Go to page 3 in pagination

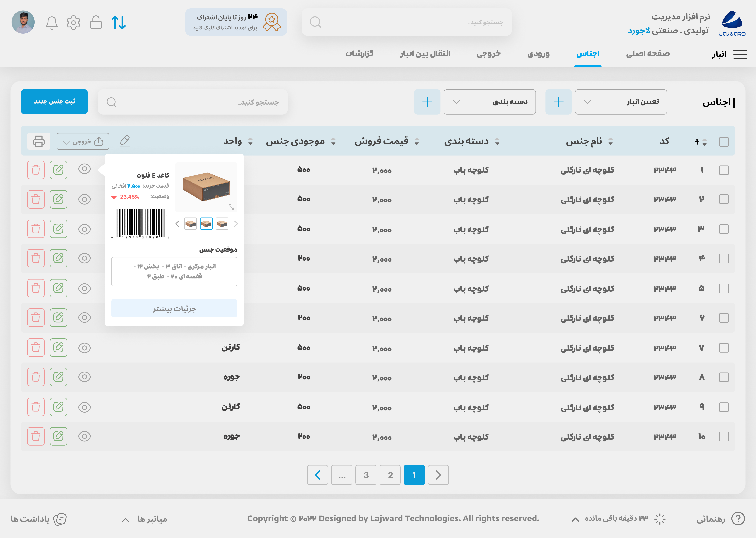click(366, 475)
